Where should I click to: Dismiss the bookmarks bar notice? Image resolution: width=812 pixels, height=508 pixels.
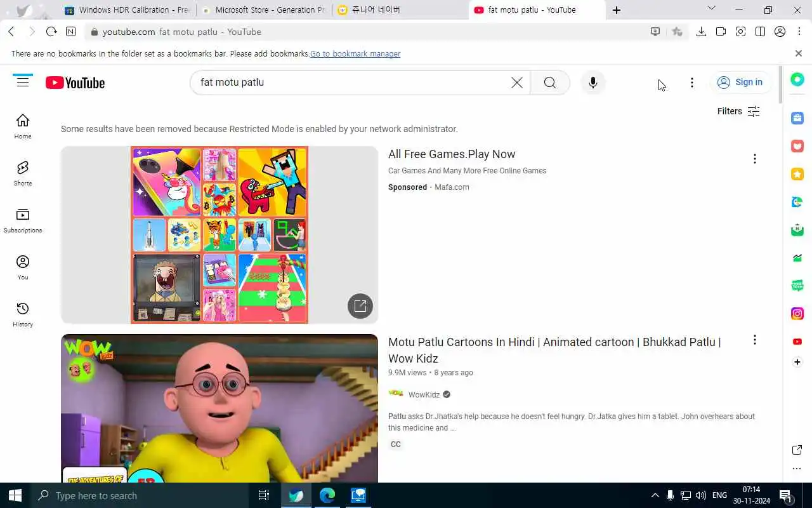point(799,54)
